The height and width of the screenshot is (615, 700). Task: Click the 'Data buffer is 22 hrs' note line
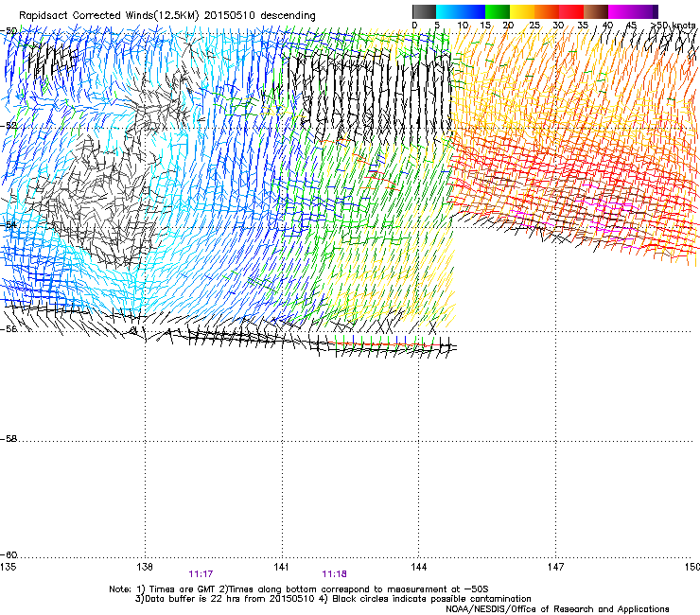coord(333,599)
